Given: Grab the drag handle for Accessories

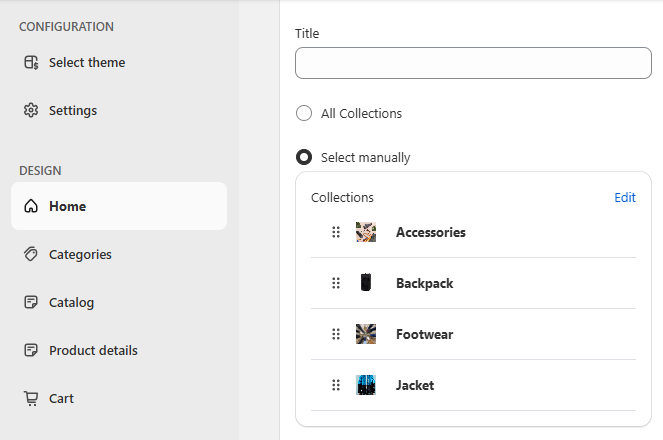Looking at the screenshot, I should point(336,232).
